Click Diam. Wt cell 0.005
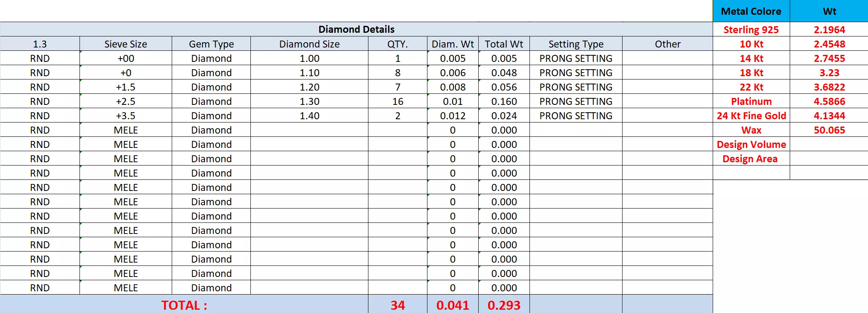Viewport: 868px width, 313px height. point(453,58)
